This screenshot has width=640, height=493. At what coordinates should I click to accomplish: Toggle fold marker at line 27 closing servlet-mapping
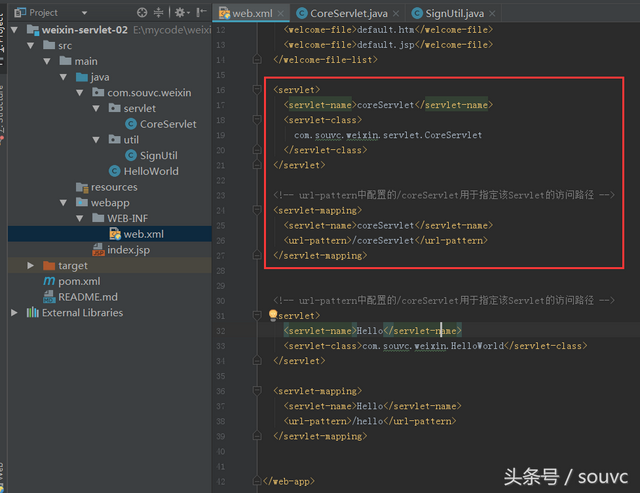257,255
